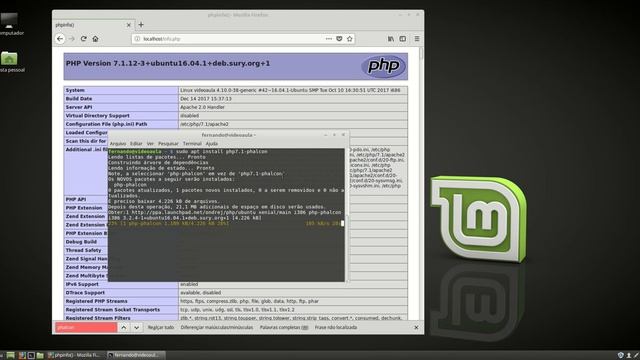The height and width of the screenshot is (360, 640).
Task: Toggle Realçar tudo highlight option
Action: [x=161, y=327]
